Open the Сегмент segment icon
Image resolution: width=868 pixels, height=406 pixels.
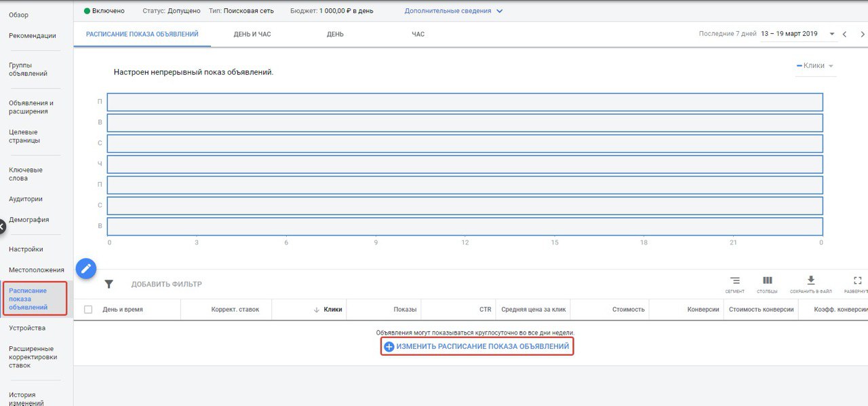[734, 280]
